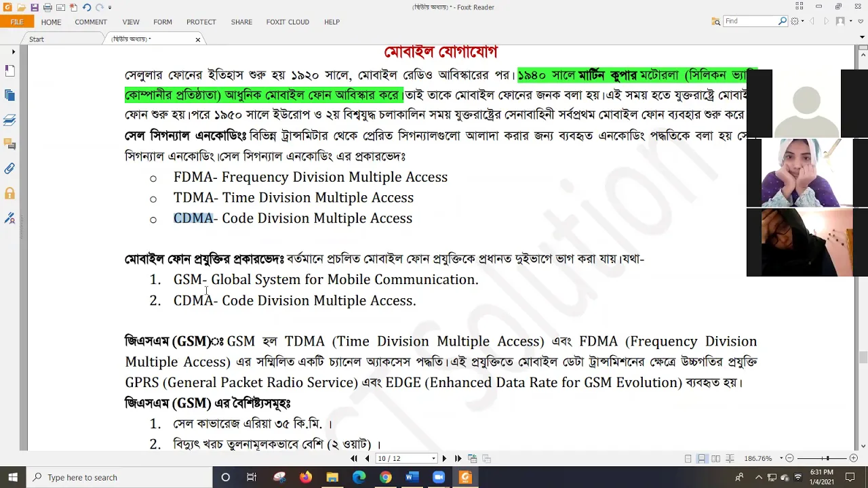Expand the navigation panel arrow

pos(14,52)
